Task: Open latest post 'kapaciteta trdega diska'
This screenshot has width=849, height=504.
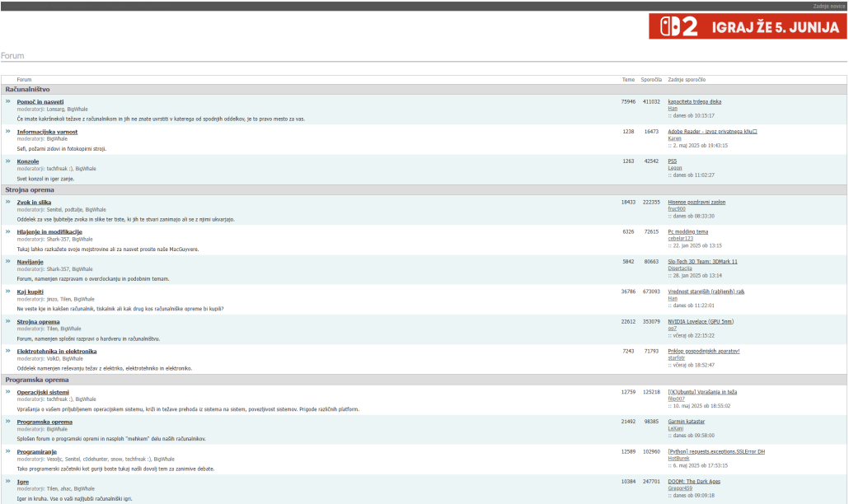Action: tap(694, 101)
